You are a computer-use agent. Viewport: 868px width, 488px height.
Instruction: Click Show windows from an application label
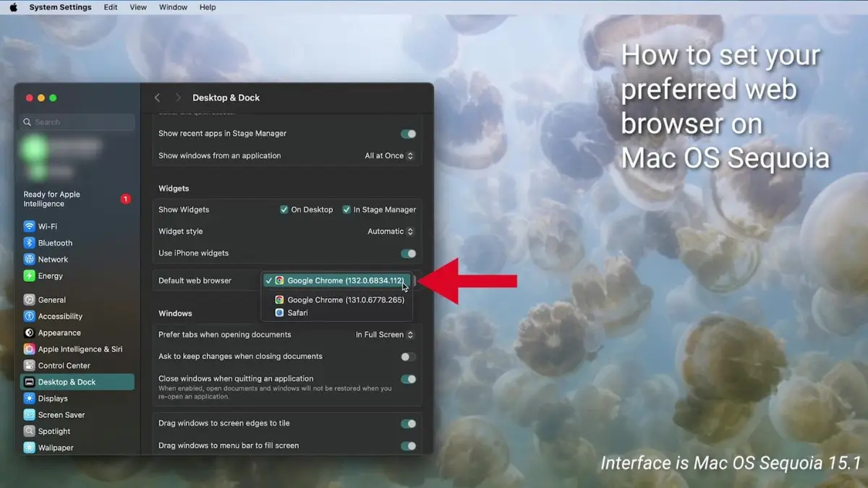pos(220,155)
